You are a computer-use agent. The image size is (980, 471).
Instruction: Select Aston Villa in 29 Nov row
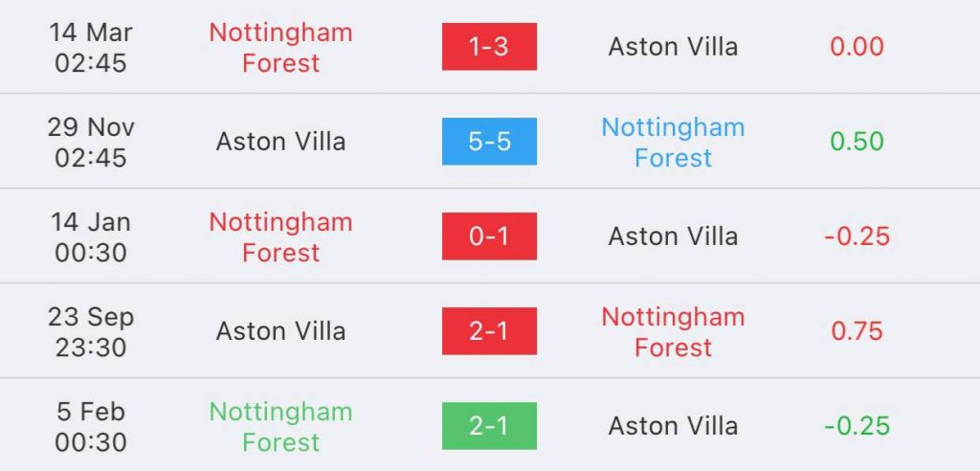[280, 142]
